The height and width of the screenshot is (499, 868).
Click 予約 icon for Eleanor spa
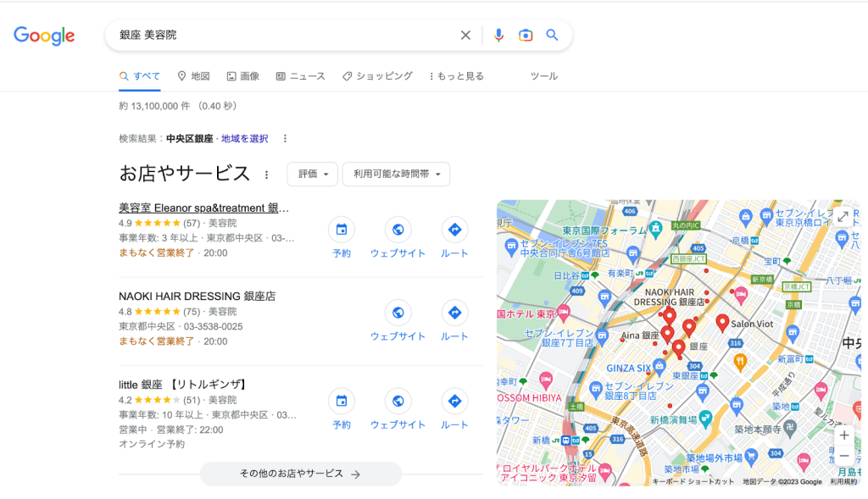342,230
